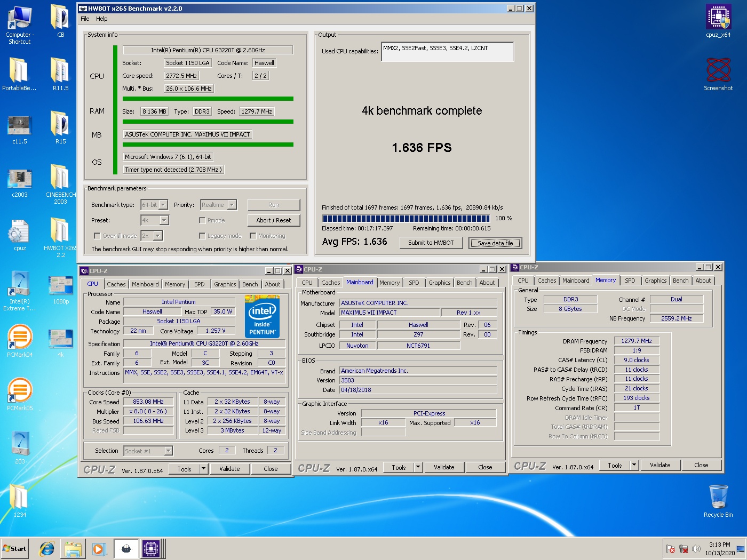
Task: Open the volume icon in system tray
Action: 696,549
